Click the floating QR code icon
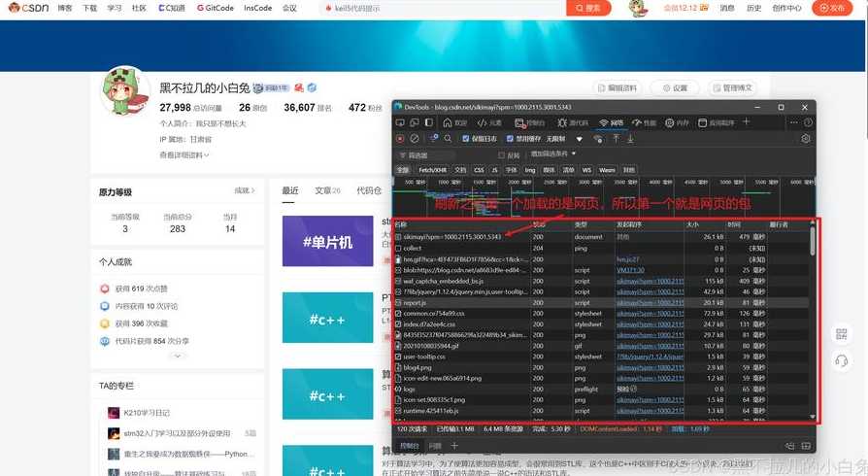This screenshot has height=476, width=868. point(841,333)
